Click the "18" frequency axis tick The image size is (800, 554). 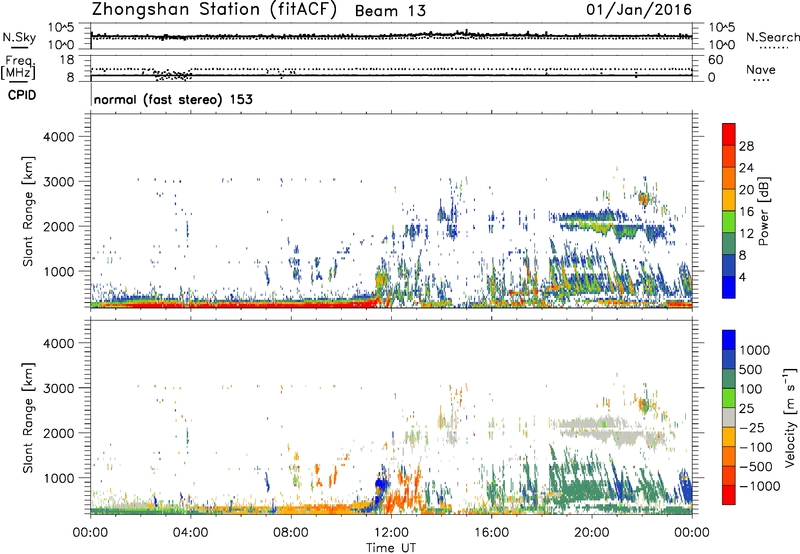pyautogui.click(x=67, y=60)
